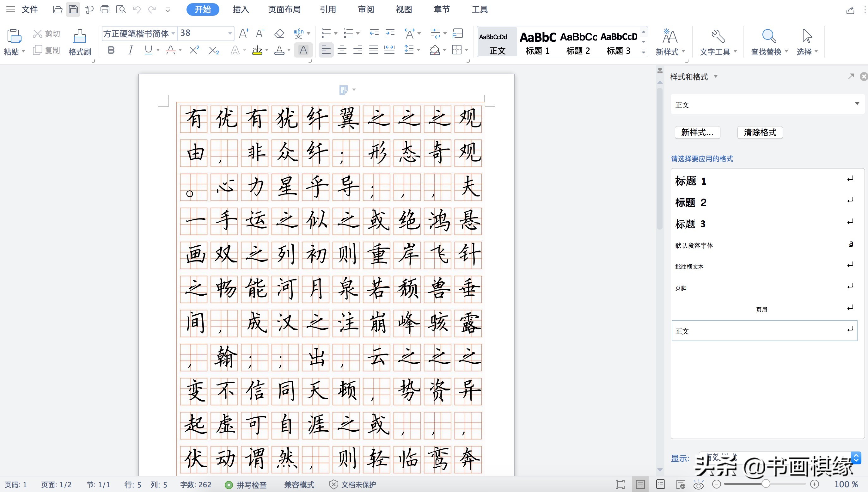Open the font size dropdown
868x492 pixels.
tap(230, 34)
